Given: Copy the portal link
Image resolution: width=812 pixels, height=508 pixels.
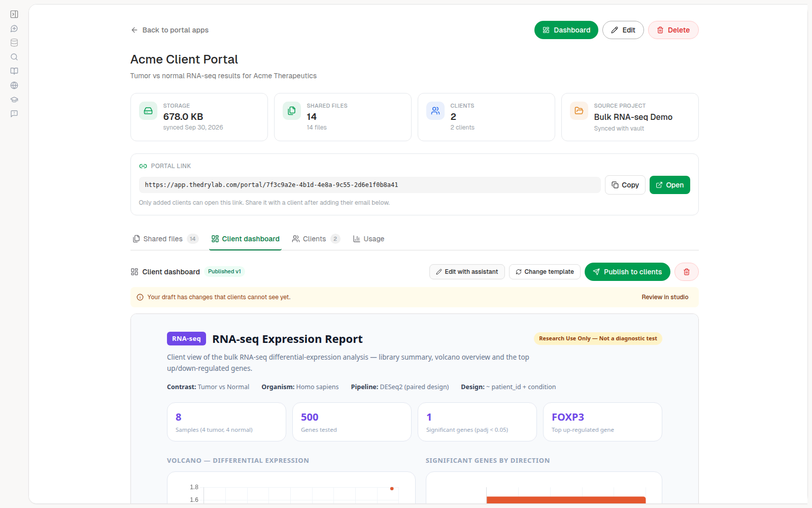Looking at the screenshot, I should (x=625, y=185).
